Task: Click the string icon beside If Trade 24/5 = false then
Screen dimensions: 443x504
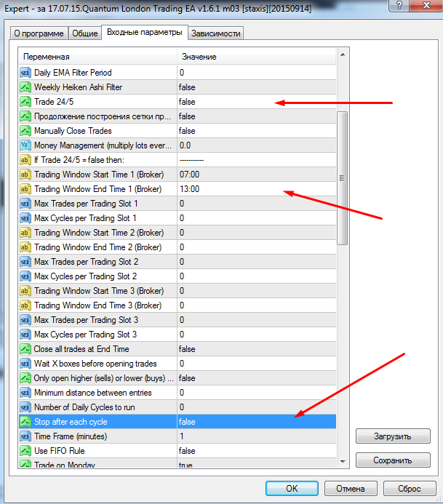Action: pyautogui.click(x=25, y=160)
